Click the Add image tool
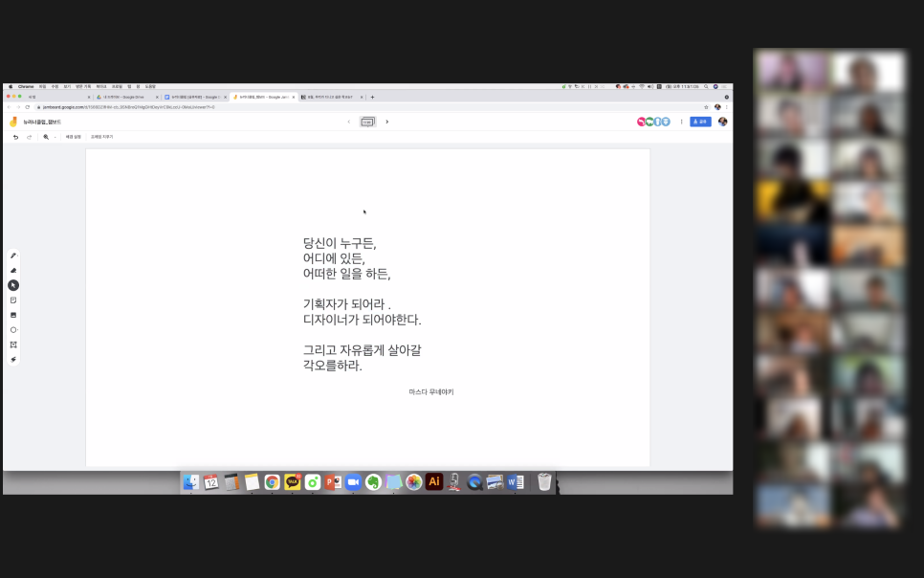This screenshot has height=578, width=924. [x=13, y=315]
